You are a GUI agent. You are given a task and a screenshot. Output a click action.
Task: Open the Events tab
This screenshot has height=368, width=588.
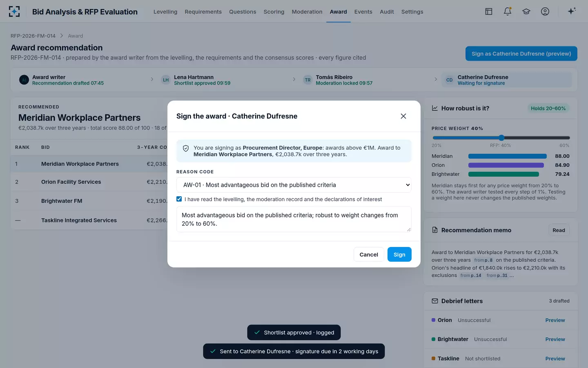(363, 11)
